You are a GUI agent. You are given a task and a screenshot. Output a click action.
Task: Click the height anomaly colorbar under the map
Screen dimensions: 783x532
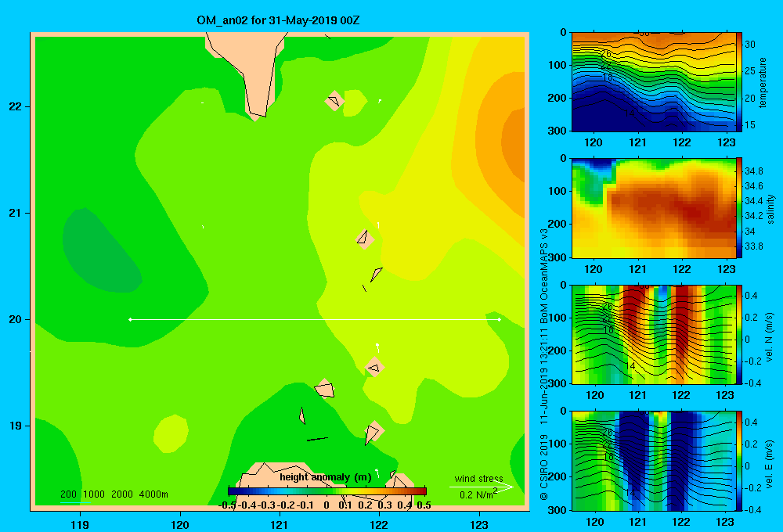click(x=327, y=491)
